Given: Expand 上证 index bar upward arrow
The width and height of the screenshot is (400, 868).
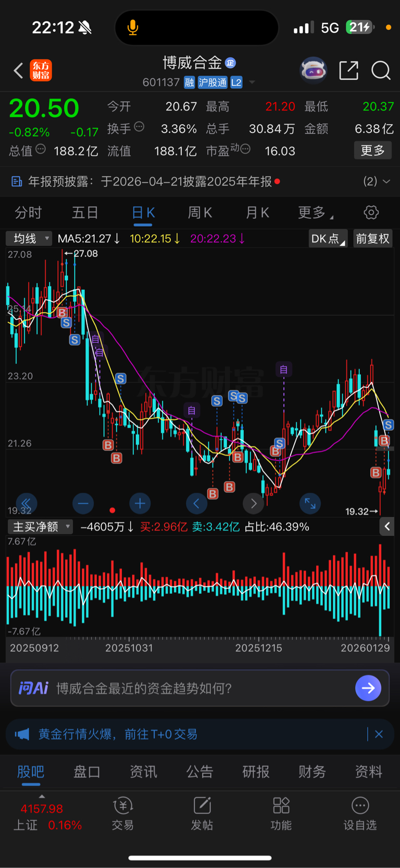Looking at the screenshot, I should point(42,797).
